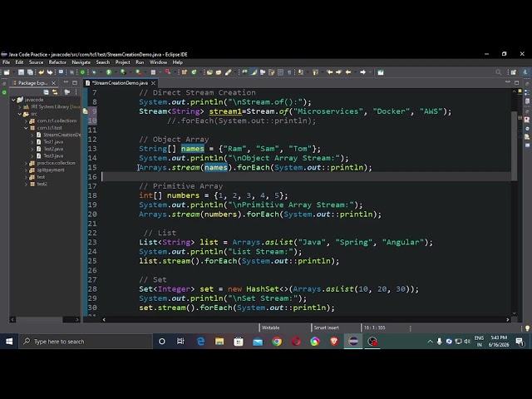Click the Toggle Mark Occurrences highlighter icon
Viewport: 532px width, 399px height.
(254, 72)
